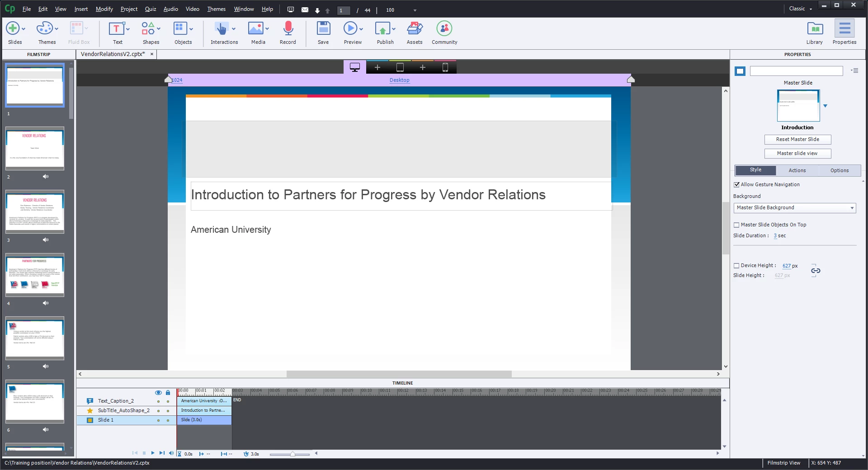Toggle show/hide all objects eye icon
Screen dimensions: 868x470
click(158, 392)
